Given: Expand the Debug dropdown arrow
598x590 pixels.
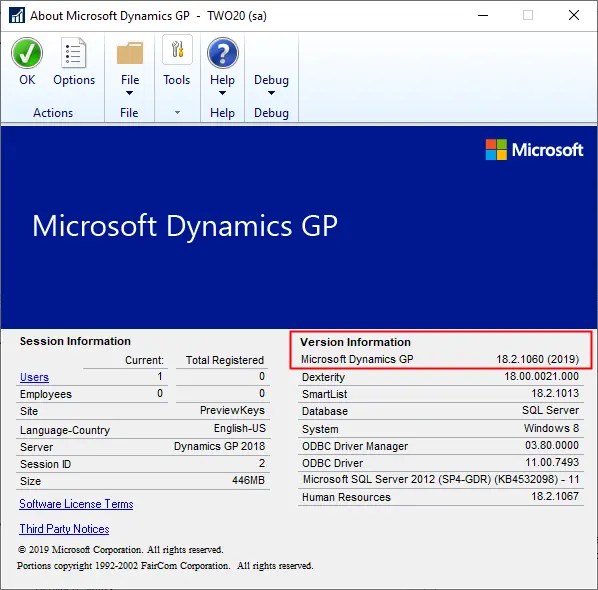Looking at the screenshot, I should [271, 93].
